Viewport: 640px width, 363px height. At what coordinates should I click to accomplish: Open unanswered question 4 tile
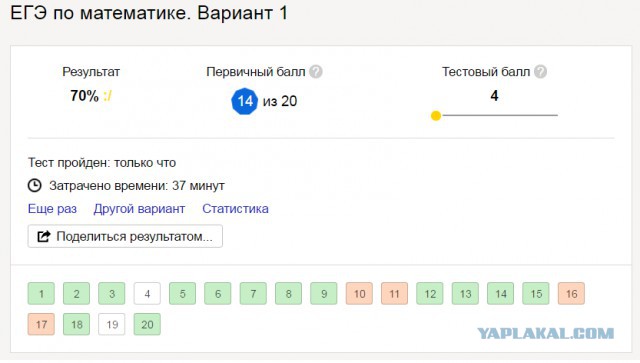(147, 294)
